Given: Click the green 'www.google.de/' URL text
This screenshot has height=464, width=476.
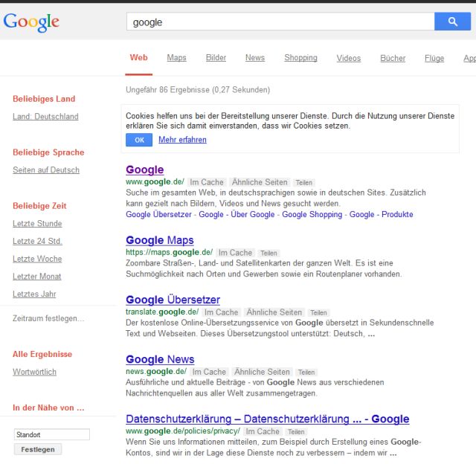Looking at the screenshot, I should (155, 181).
